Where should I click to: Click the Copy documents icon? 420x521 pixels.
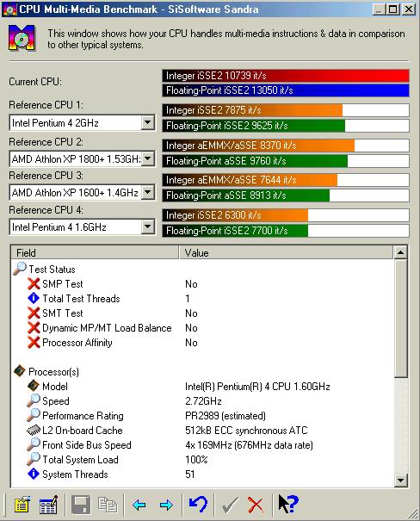(x=108, y=505)
